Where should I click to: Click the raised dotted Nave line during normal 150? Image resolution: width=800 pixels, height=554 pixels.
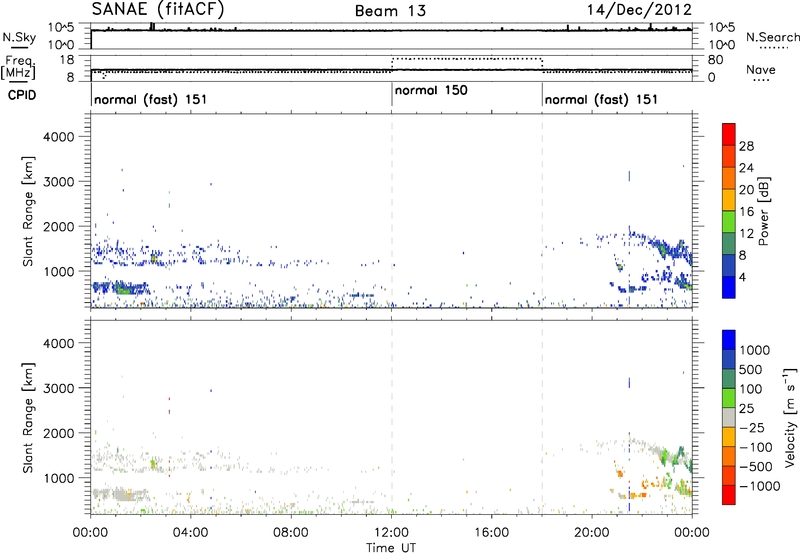tap(467, 59)
